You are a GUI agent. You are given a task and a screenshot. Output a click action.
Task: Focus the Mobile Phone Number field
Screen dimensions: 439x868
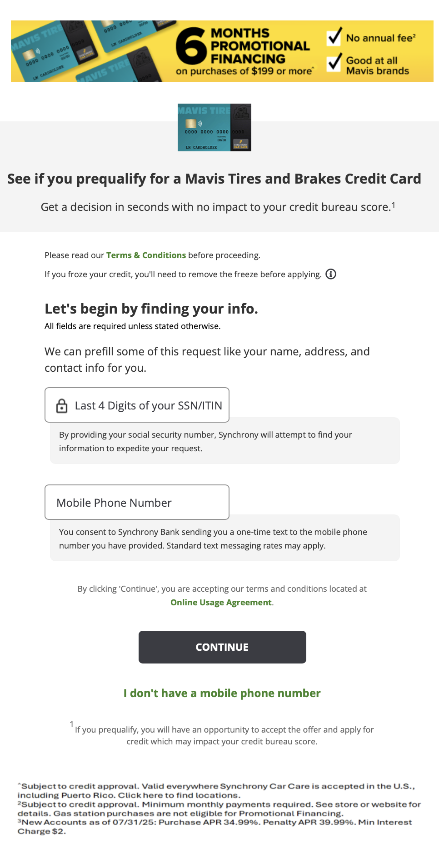tap(137, 502)
